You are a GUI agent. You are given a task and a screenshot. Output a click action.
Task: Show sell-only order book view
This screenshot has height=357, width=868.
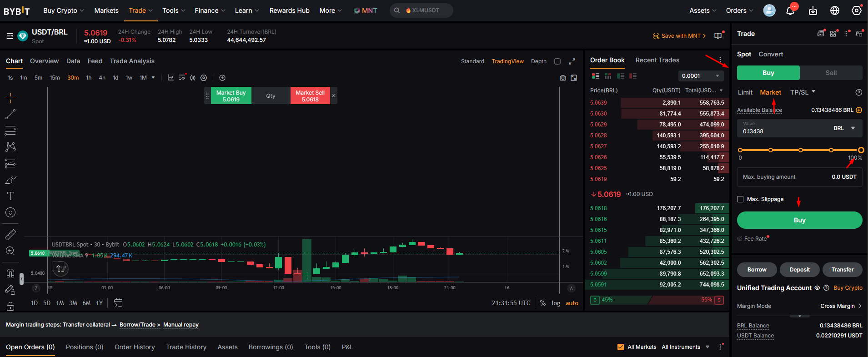(633, 76)
